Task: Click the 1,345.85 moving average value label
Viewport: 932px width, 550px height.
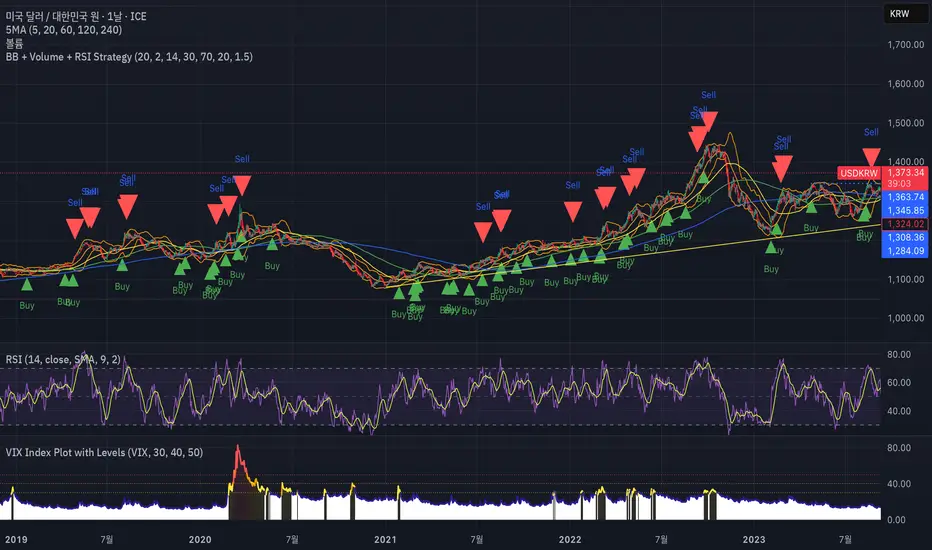Action: point(905,210)
